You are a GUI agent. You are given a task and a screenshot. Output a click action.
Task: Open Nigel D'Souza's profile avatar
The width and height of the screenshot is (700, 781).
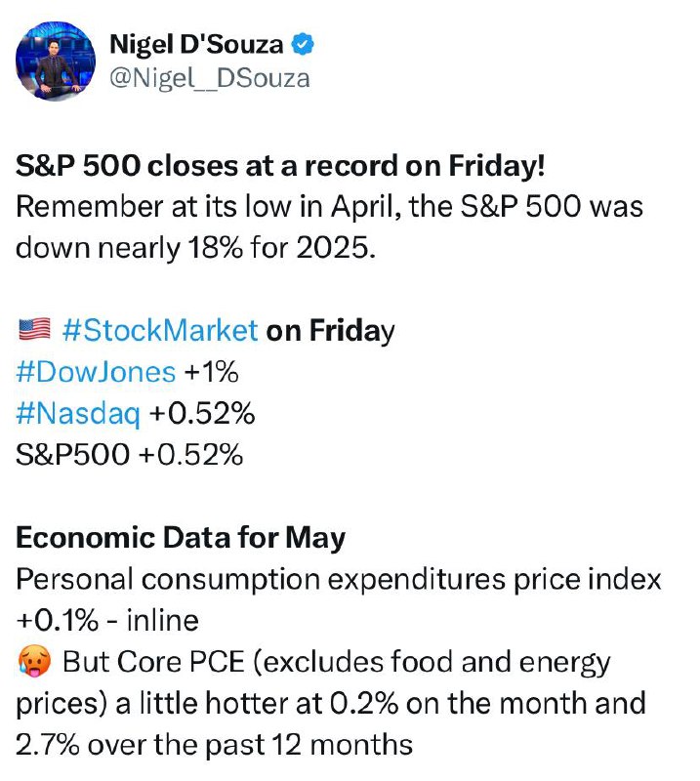point(56,62)
